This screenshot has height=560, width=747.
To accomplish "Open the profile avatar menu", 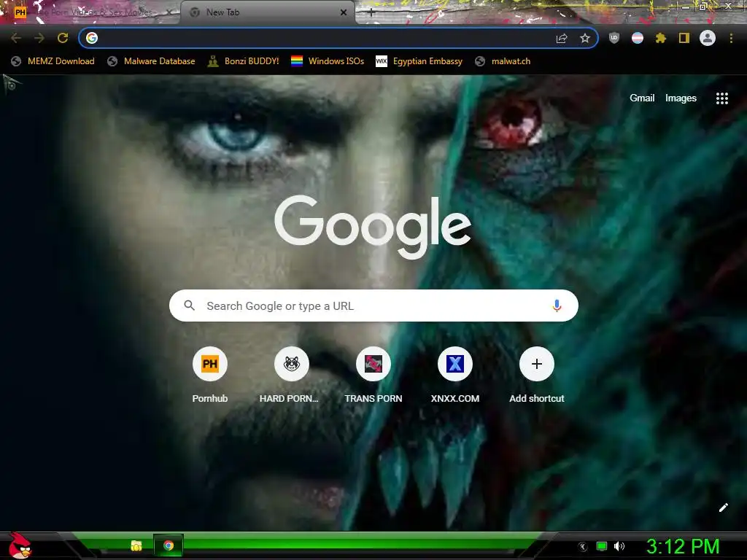I will click(708, 38).
